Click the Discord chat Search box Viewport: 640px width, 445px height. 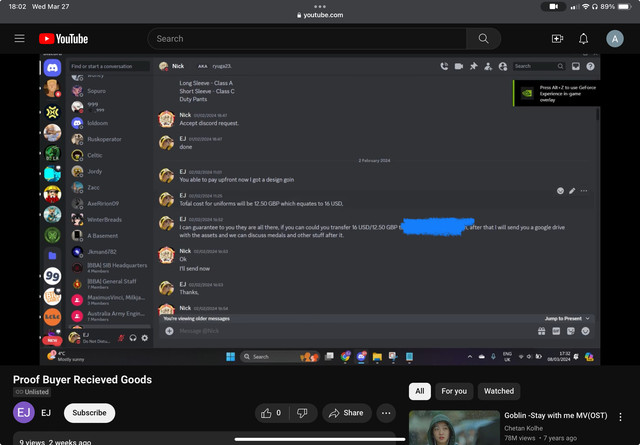(x=539, y=66)
